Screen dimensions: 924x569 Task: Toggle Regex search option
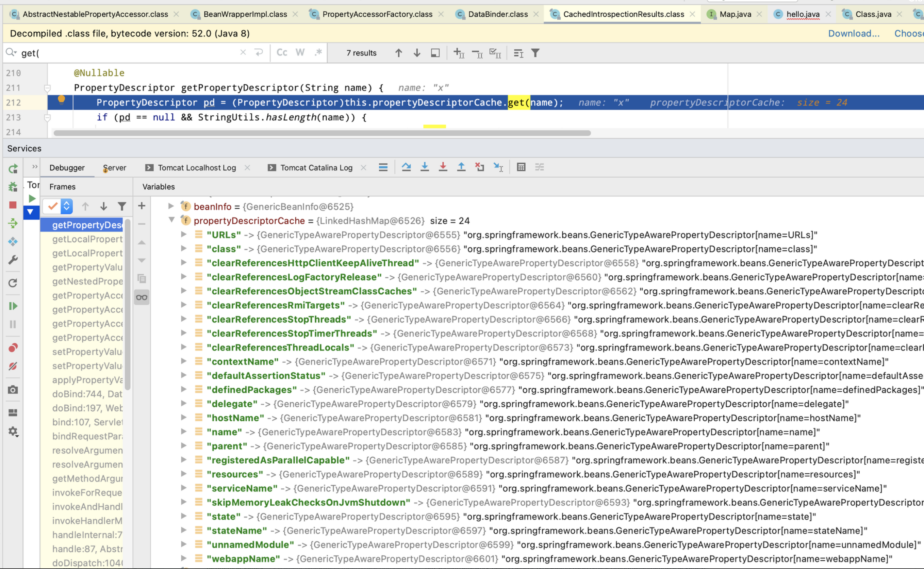(x=318, y=53)
